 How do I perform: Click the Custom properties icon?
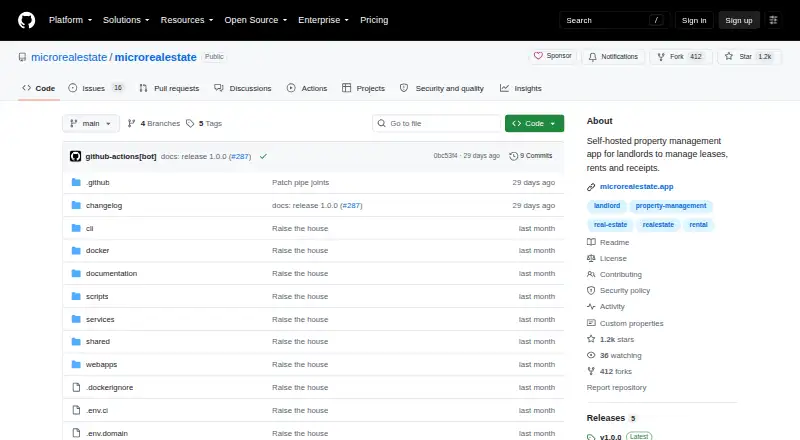591,323
